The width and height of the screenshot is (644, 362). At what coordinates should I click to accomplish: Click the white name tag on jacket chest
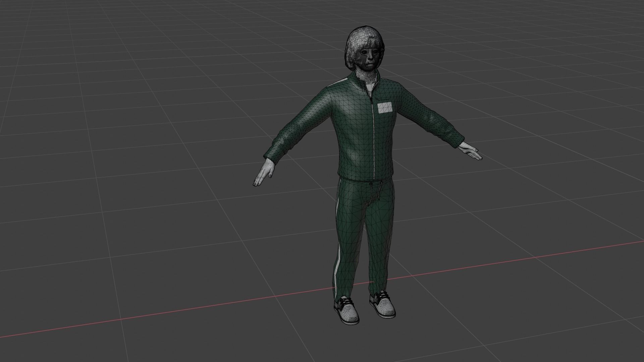384,108
